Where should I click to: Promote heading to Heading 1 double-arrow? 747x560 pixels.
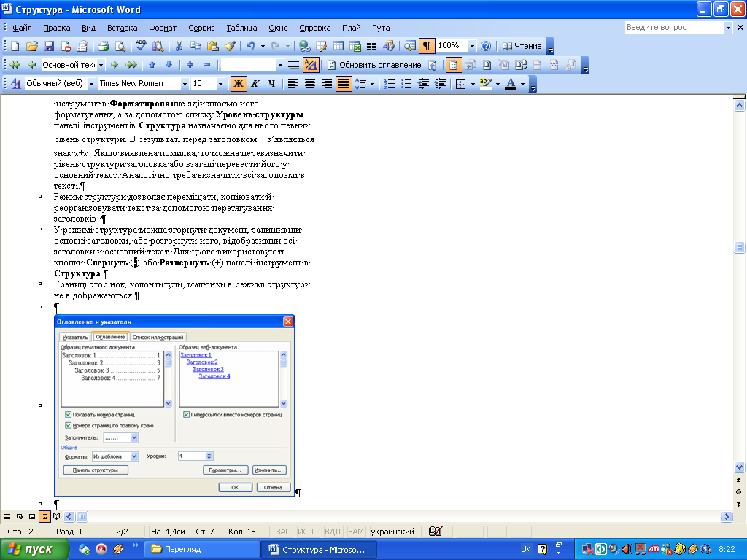click(15, 65)
